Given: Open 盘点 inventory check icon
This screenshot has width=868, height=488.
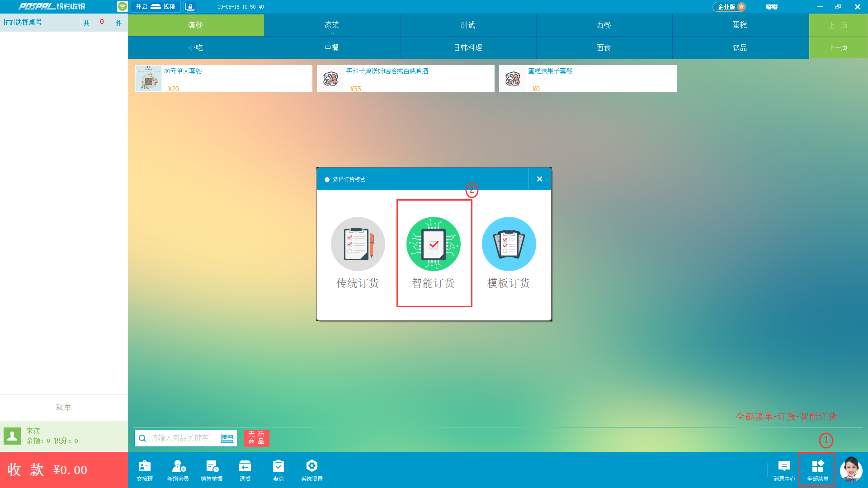Looking at the screenshot, I should point(278,470).
